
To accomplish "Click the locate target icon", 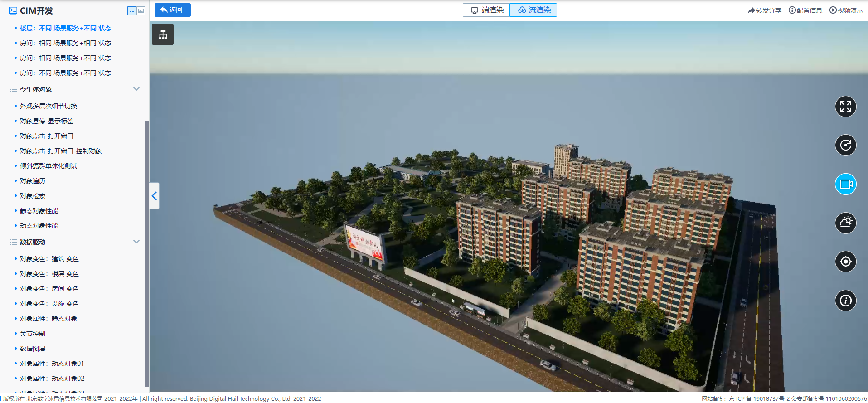I will click(845, 262).
